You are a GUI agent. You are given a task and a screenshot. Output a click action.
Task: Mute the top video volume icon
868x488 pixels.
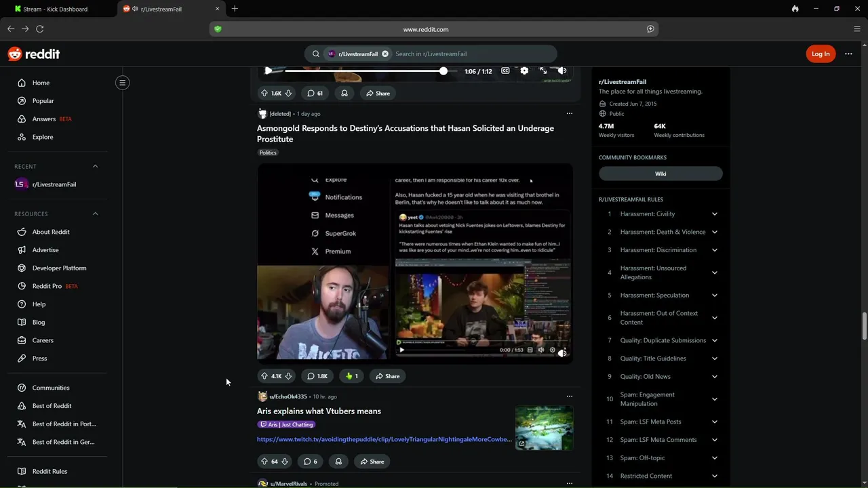(561, 70)
